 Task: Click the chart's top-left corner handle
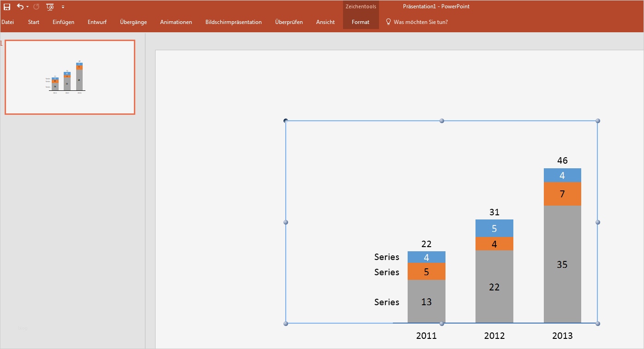point(286,121)
